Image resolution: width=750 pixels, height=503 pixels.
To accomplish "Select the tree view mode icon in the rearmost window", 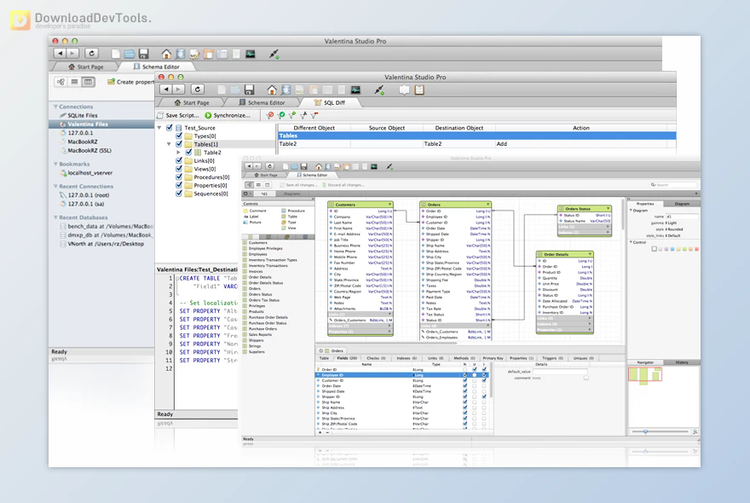I will click(61, 82).
